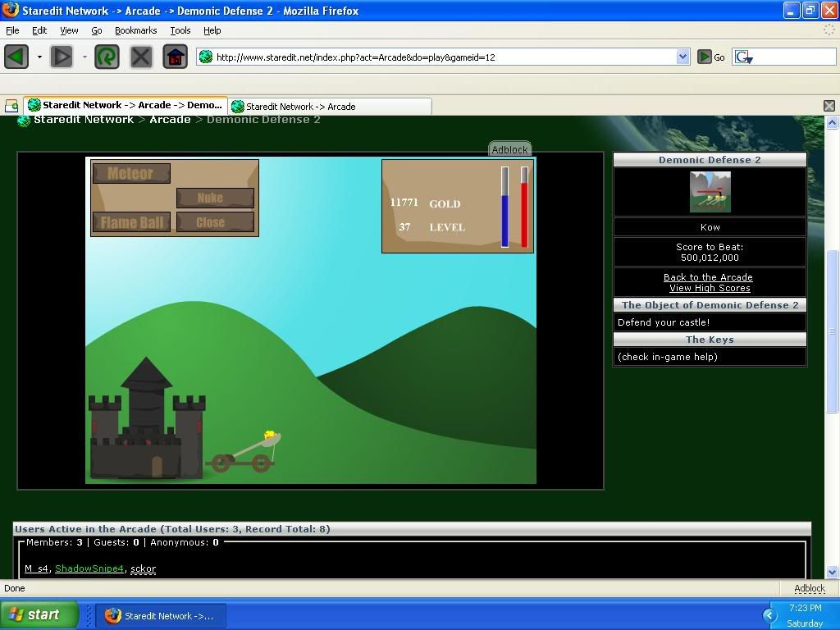Open the Forward history dropdown arrow
Screen dimensions: 840x630
click(x=84, y=57)
